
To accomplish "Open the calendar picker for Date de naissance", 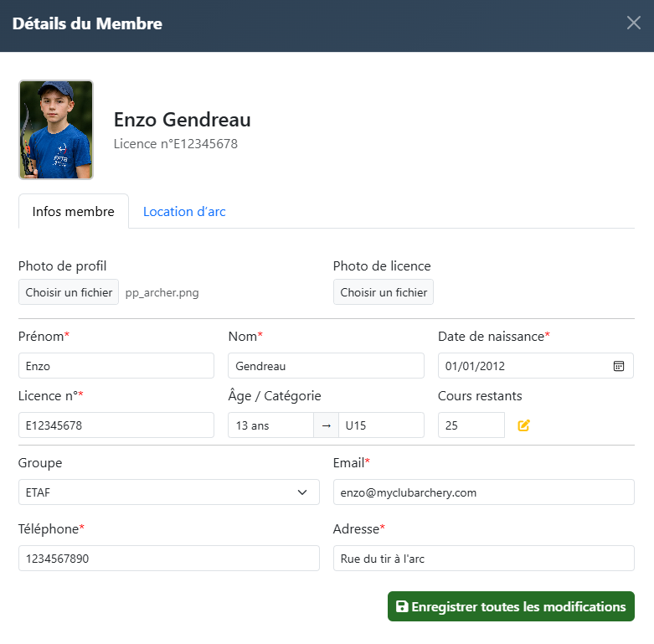I will pos(619,366).
